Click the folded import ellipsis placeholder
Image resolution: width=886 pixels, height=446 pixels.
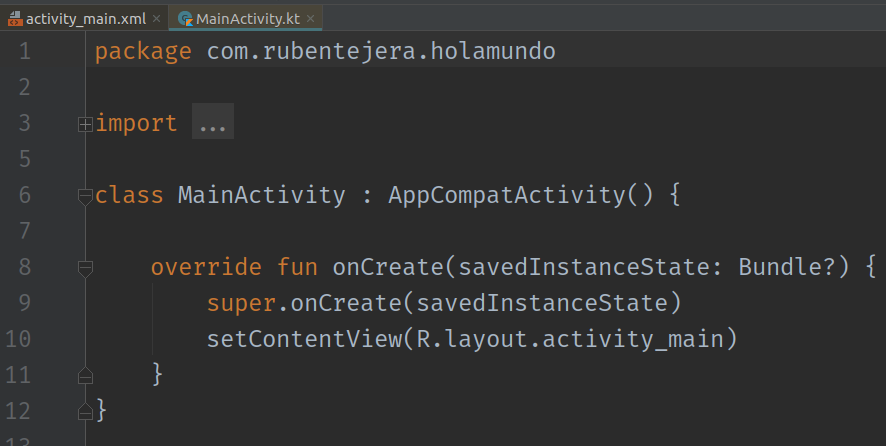[x=213, y=122]
